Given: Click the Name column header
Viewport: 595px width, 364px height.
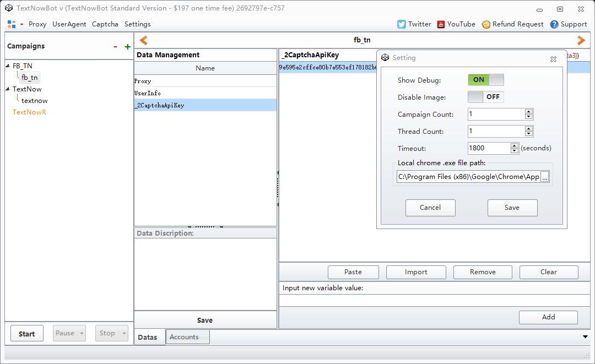Looking at the screenshot, I should (x=205, y=68).
